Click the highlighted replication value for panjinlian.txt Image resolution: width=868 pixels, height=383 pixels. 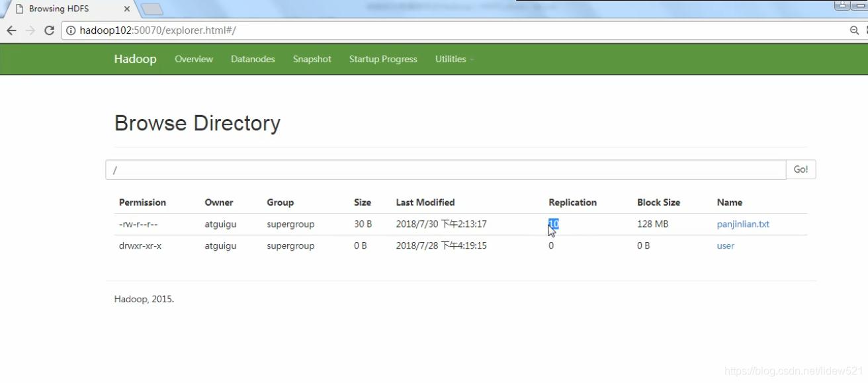click(554, 224)
